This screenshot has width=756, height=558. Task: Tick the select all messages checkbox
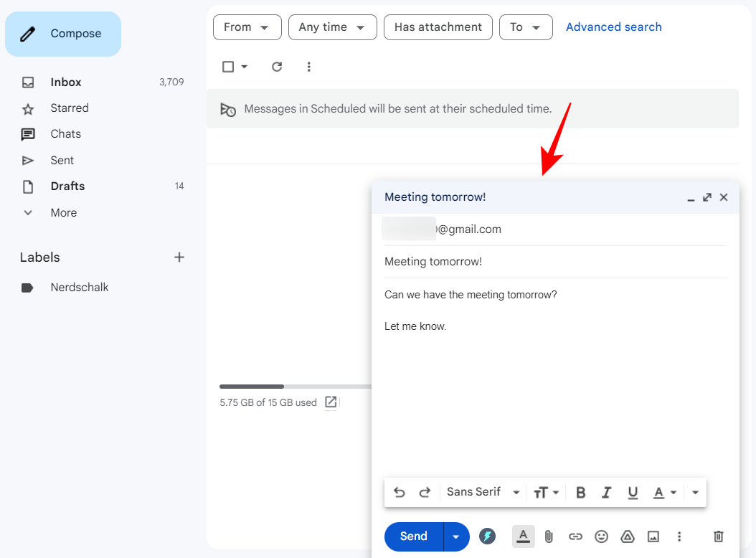tap(228, 67)
